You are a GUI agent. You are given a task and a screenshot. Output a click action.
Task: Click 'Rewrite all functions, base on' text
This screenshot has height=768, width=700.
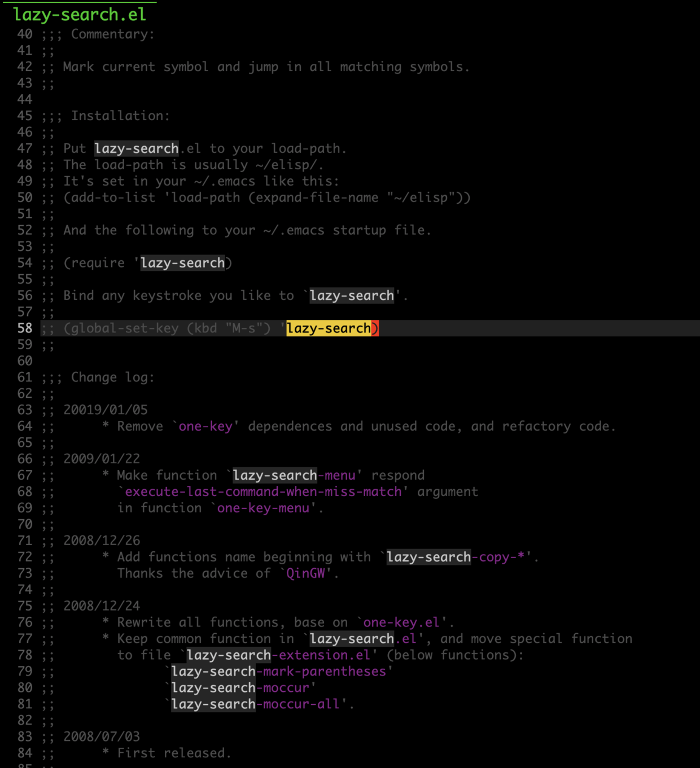(x=233, y=623)
